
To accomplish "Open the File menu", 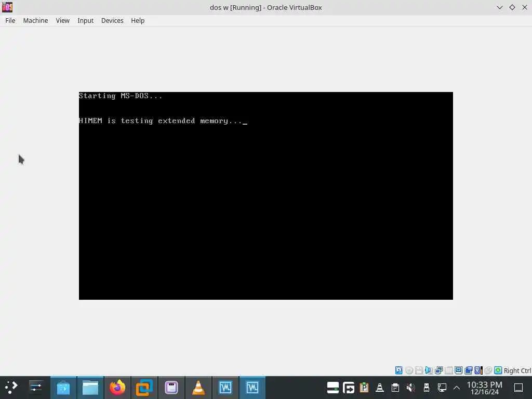I will (10, 20).
